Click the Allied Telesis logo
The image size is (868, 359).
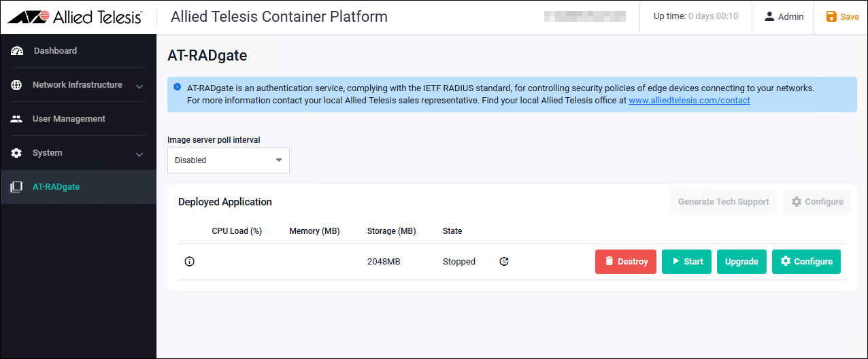pyautogui.click(x=75, y=17)
